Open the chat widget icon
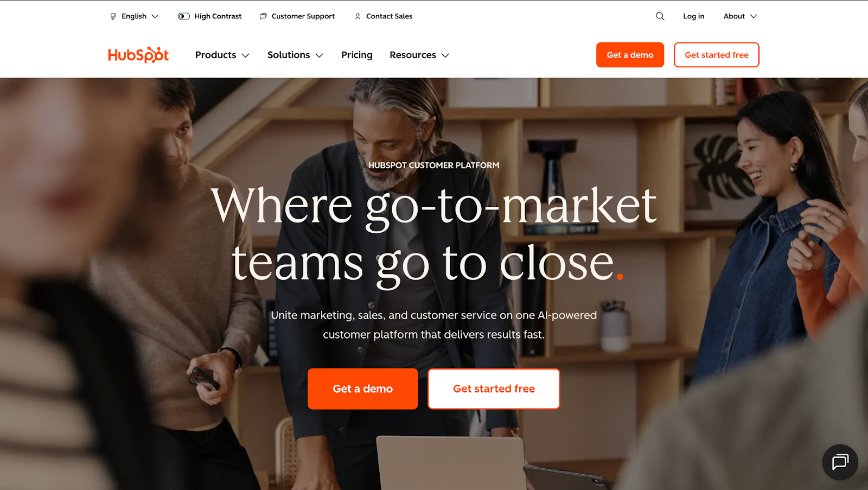Image resolution: width=868 pixels, height=490 pixels. [840, 462]
